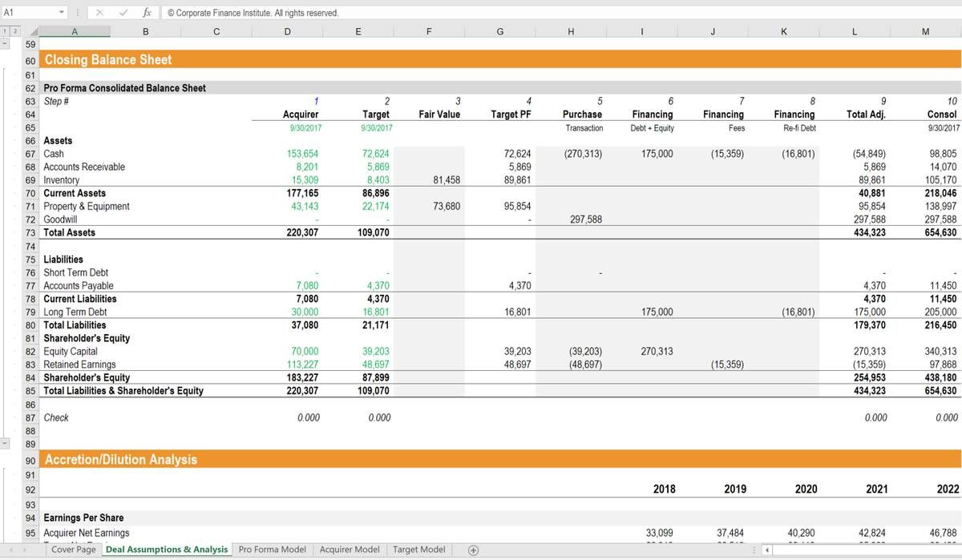Screen dimensions: 962x560
Task: Open the Name Box dropdown arrow
Action: [x=63, y=13]
